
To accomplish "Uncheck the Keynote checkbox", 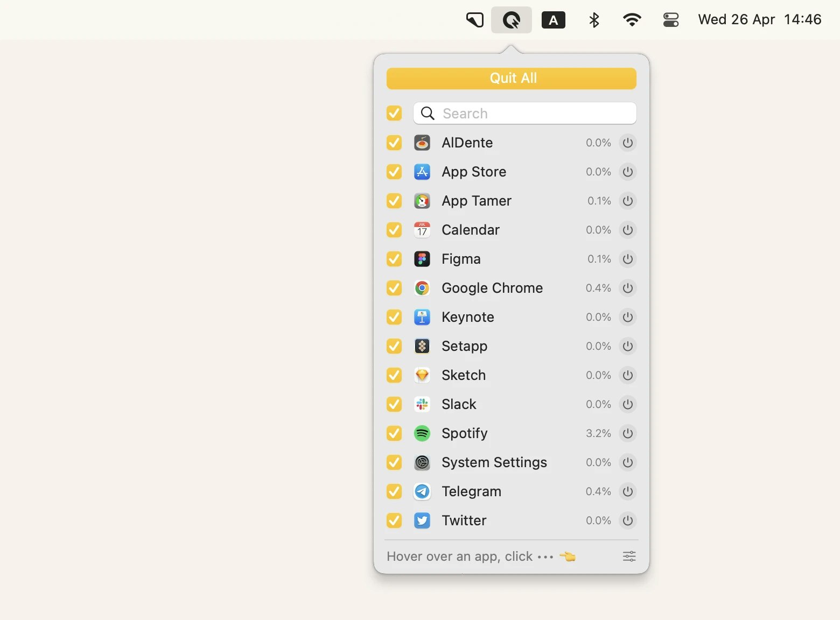I will (394, 317).
